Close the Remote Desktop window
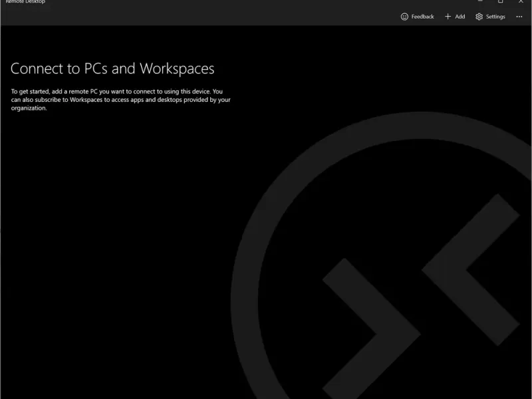Viewport: 532px width, 399px height. click(521, 1)
